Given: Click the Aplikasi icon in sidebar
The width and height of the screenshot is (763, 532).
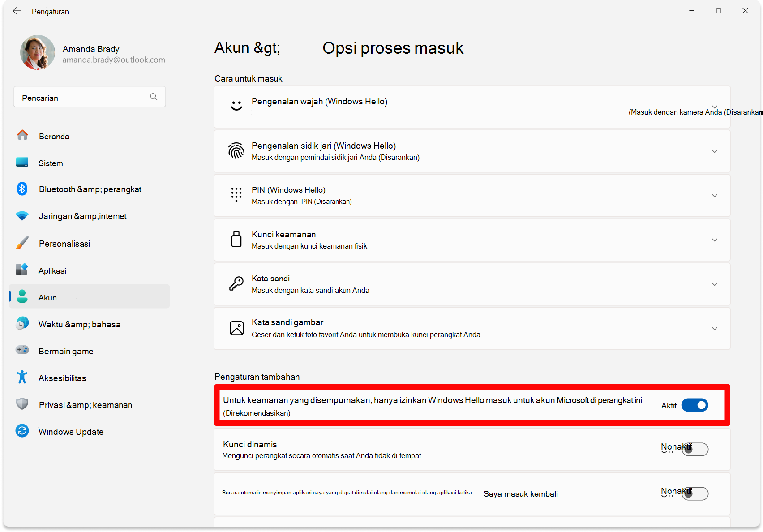Looking at the screenshot, I should pyautogui.click(x=22, y=269).
